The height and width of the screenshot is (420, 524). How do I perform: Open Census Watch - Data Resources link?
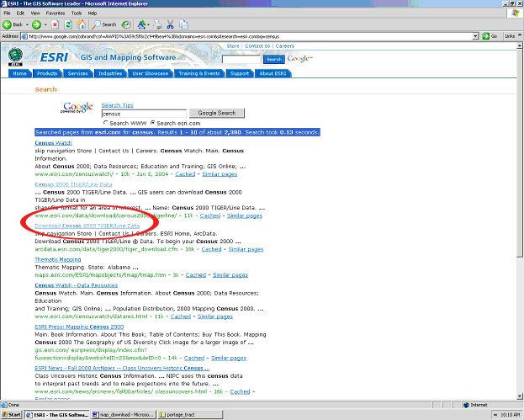77,285
